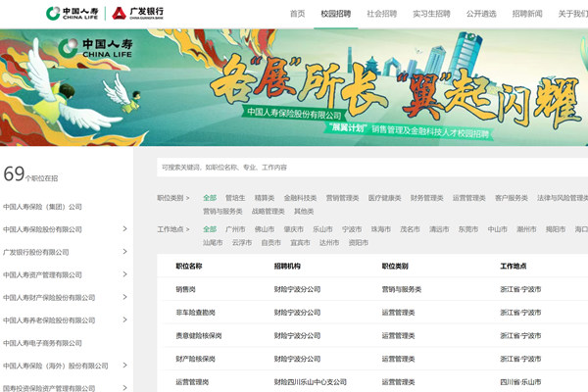Select the 运营管理类 category filter link

tap(469, 198)
